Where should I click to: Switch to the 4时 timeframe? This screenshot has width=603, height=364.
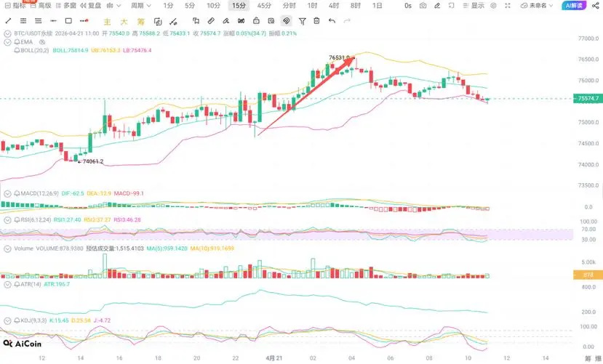pyautogui.click(x=334, y=5)
